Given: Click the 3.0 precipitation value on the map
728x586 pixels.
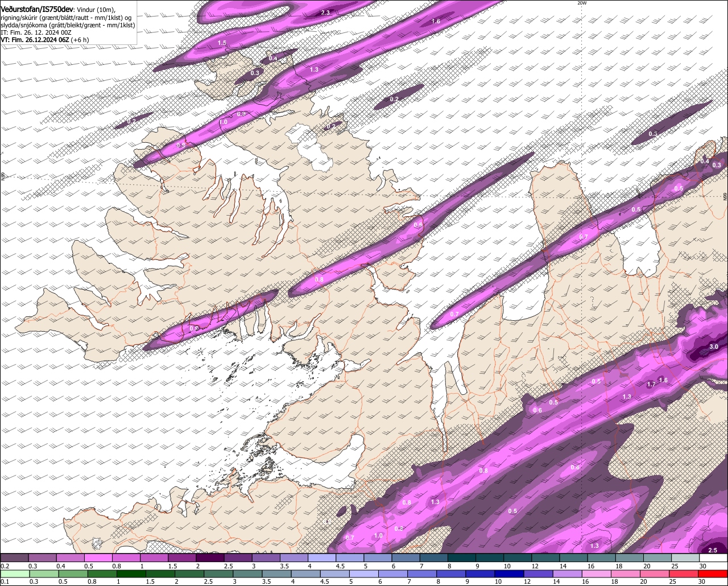Looking at the screenshot, I should pos(714,346).
